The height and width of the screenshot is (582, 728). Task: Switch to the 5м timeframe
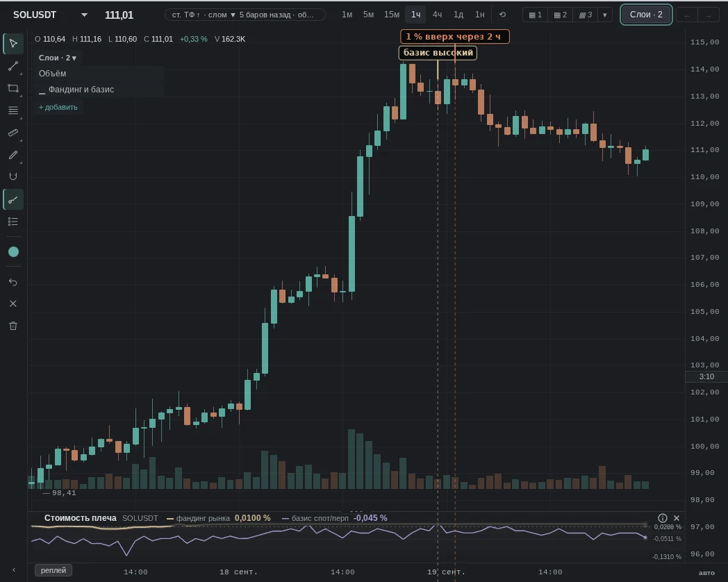[x=368, y=15]
